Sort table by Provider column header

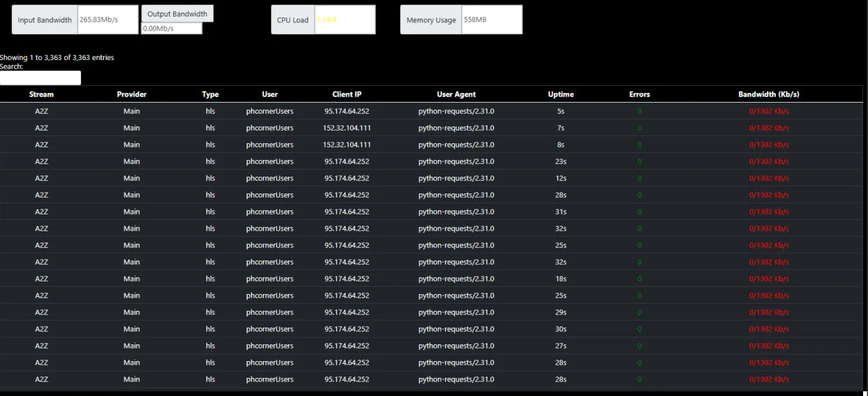131,94
